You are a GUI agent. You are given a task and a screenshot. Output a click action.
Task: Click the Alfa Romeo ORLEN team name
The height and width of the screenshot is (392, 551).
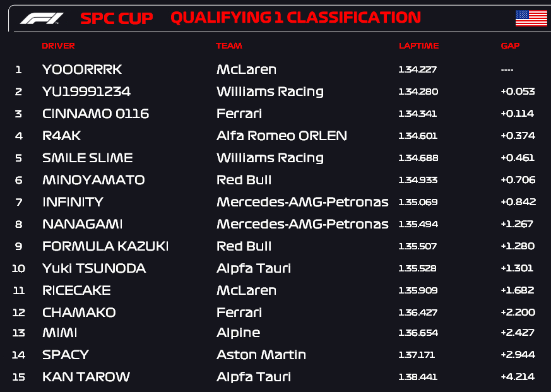(x=282, y=136)
